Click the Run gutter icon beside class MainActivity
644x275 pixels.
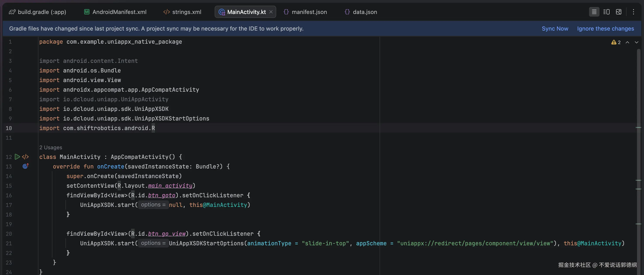[x=17, y=157]
